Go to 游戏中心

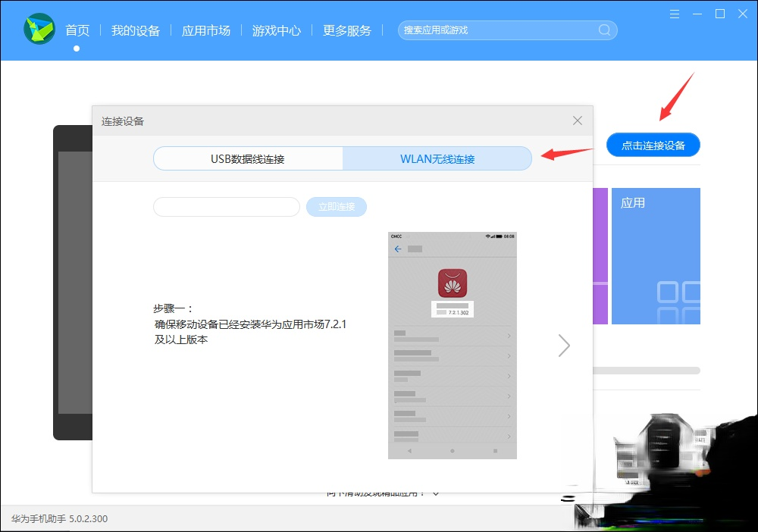pos(277,30)
